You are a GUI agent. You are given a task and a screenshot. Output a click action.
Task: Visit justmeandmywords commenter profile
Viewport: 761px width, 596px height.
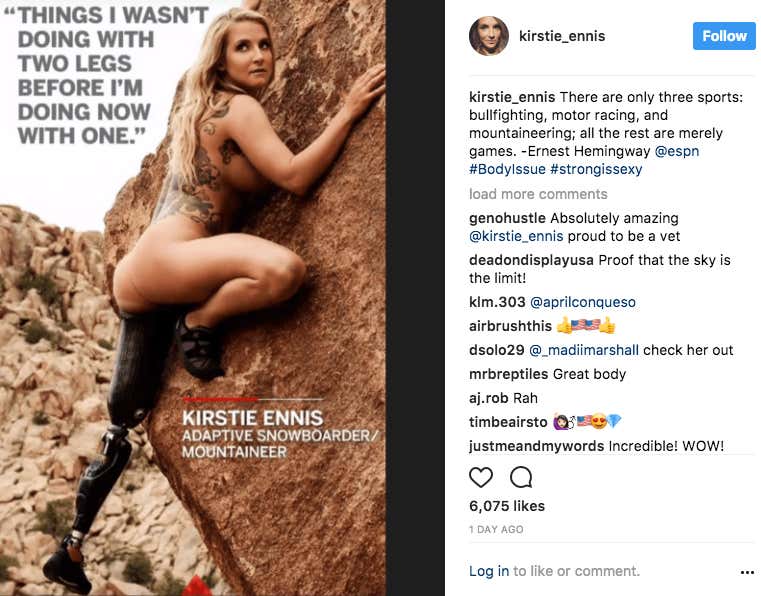536,446
